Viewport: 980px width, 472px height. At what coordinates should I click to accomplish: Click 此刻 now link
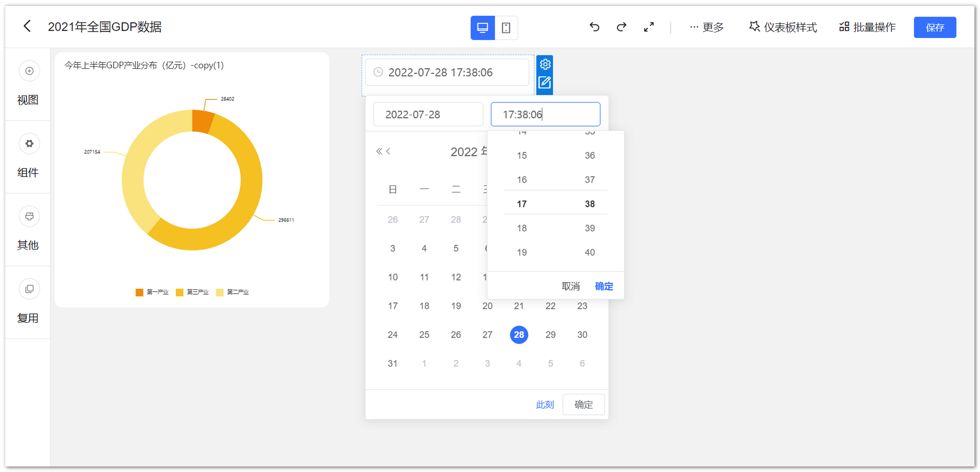pos(545,405)
